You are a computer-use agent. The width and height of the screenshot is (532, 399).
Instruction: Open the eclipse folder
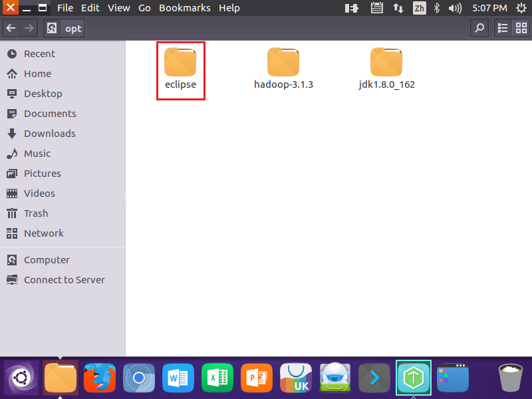click(x=180, y=69)
